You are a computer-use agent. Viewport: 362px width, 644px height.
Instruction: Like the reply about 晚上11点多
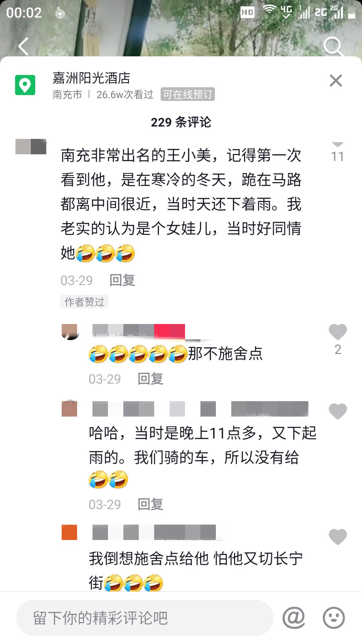[x=338, y=411]
